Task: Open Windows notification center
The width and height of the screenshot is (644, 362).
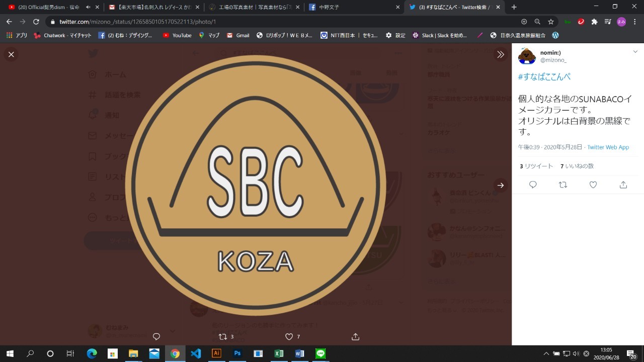Action: click(x=631, y=353)
